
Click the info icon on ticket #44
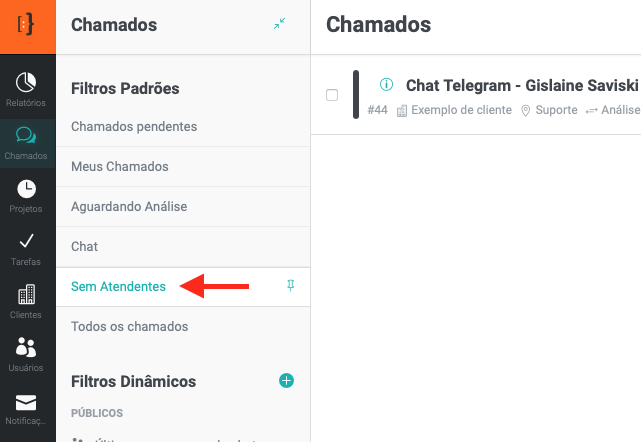point(387,84)
